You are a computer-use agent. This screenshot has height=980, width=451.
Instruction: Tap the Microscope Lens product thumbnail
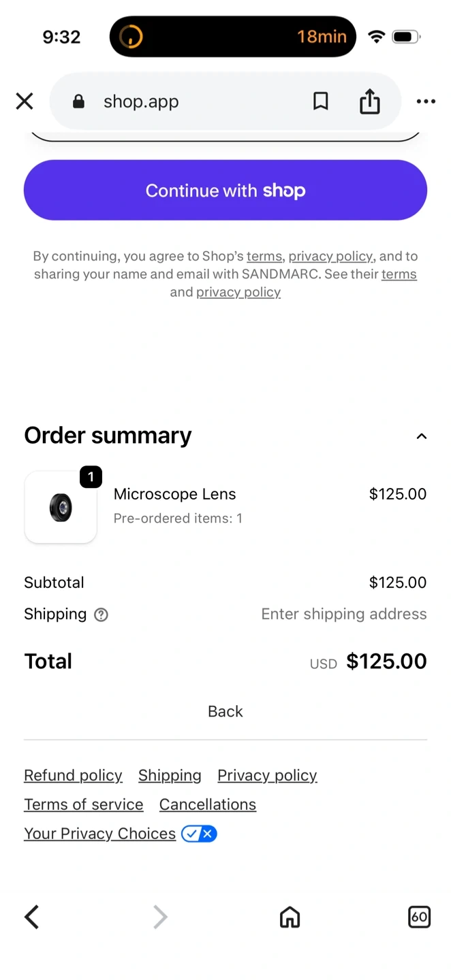[x=61, y=508]
